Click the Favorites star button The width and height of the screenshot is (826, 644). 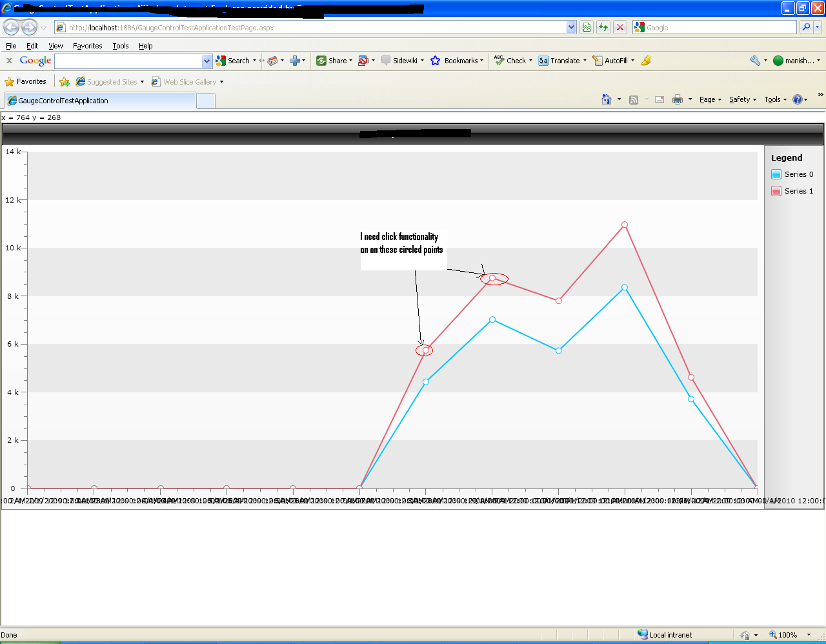pyautogui.click(x=26, y=82)
